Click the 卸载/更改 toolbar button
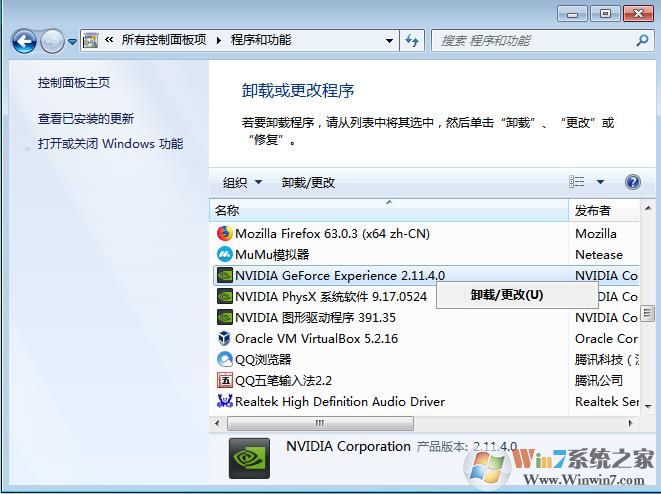Screen dimensions: 661x494 [x=308, y=183]
